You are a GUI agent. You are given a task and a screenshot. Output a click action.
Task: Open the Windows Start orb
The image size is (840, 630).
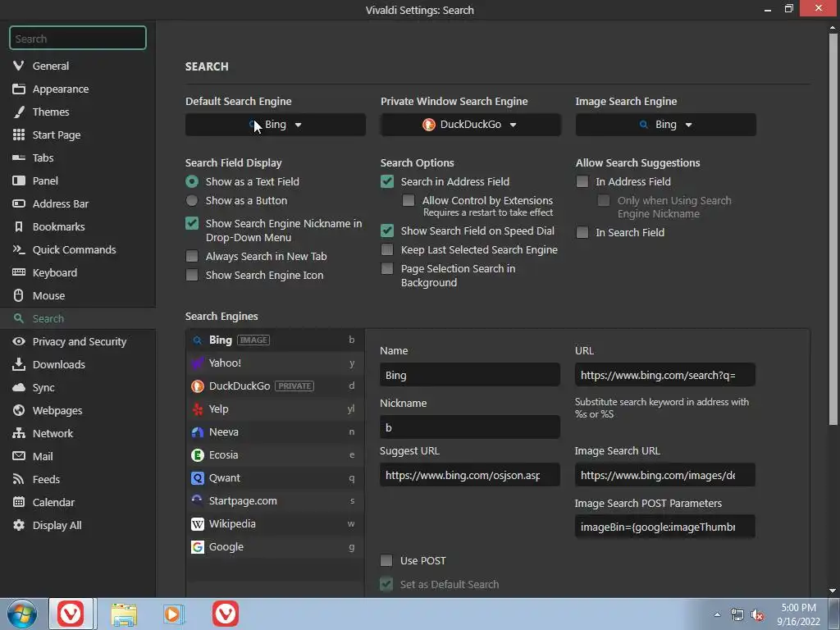pyautogui.click(x=22, y=614)
